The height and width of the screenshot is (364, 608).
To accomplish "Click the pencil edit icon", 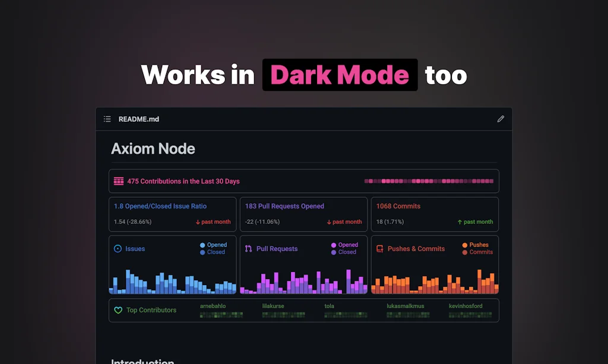I will pyautogui.click(x=501, y=119).
